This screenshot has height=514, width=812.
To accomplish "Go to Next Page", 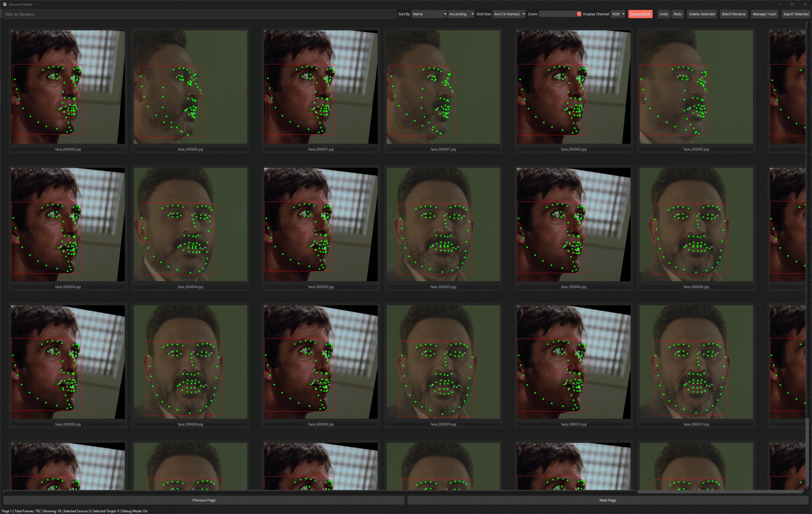I will [607, 500].
